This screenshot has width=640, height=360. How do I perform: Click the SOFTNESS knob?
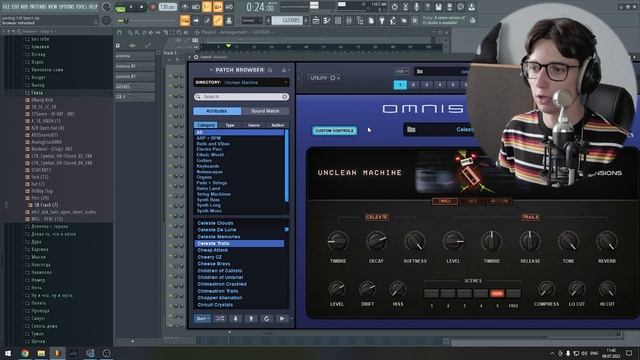tap(415, 241)
